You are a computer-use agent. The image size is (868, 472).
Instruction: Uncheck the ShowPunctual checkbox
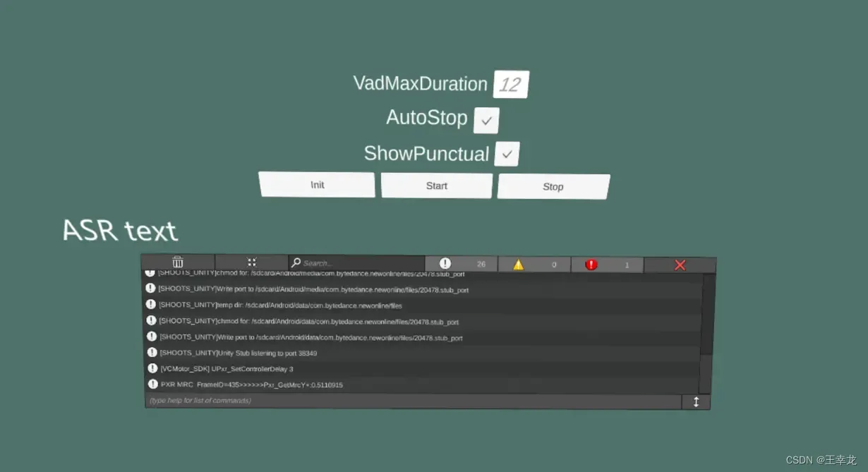point(507,154)
